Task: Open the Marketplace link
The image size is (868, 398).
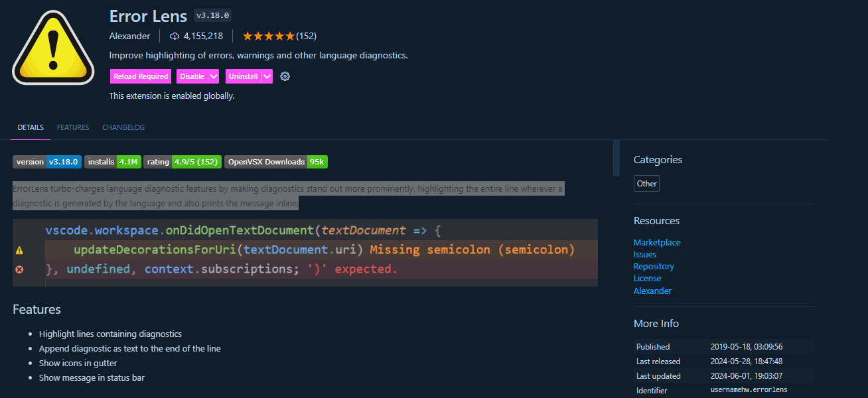Action: [656, 242]
